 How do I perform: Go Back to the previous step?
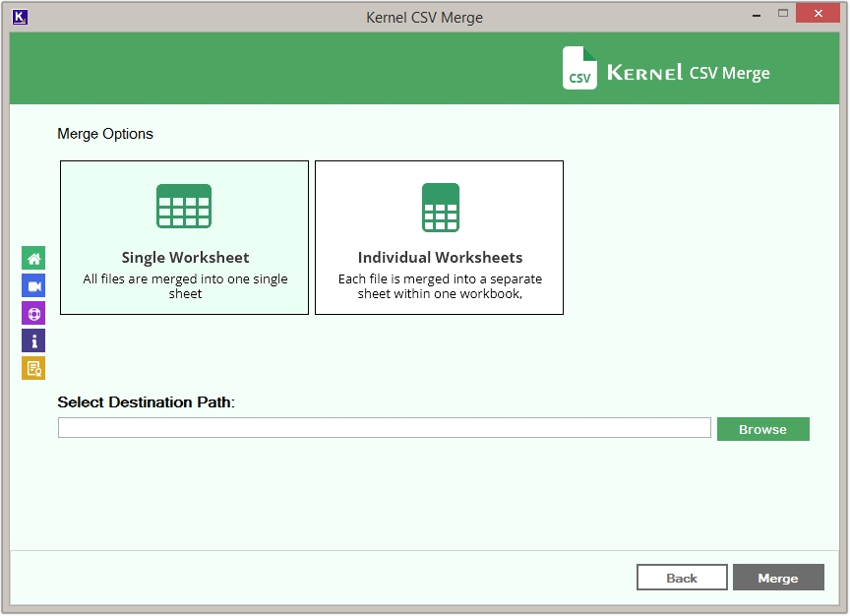pos(682,578)
